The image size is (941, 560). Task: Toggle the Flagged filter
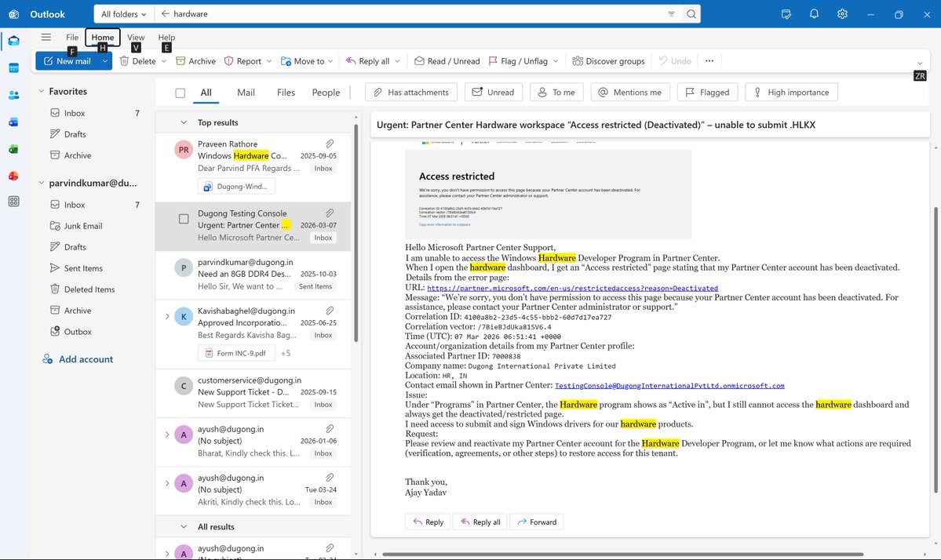pos(707,93)
